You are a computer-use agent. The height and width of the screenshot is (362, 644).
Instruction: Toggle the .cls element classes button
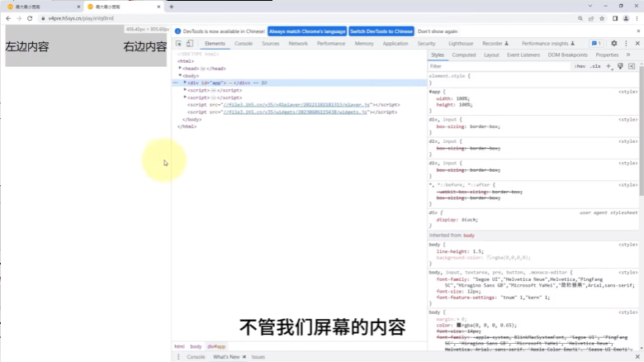595,66
